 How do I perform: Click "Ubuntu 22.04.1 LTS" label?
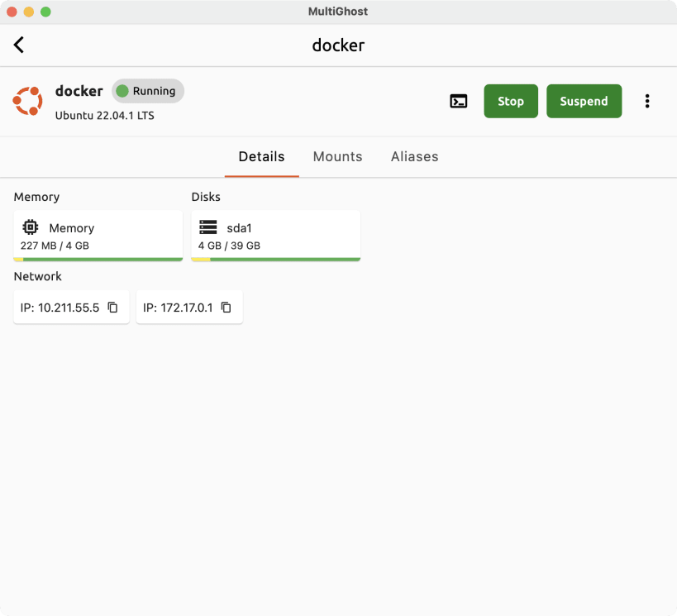coord(104,116)
